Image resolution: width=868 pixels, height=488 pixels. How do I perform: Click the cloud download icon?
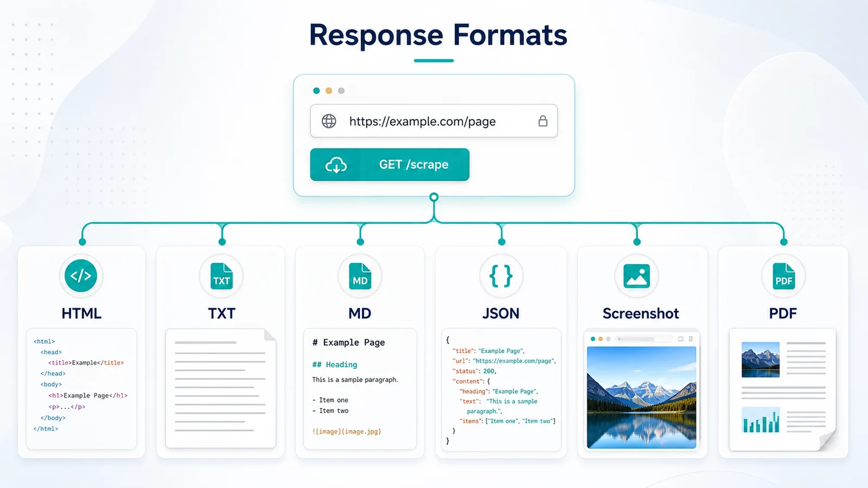click(x=336, y=165)
